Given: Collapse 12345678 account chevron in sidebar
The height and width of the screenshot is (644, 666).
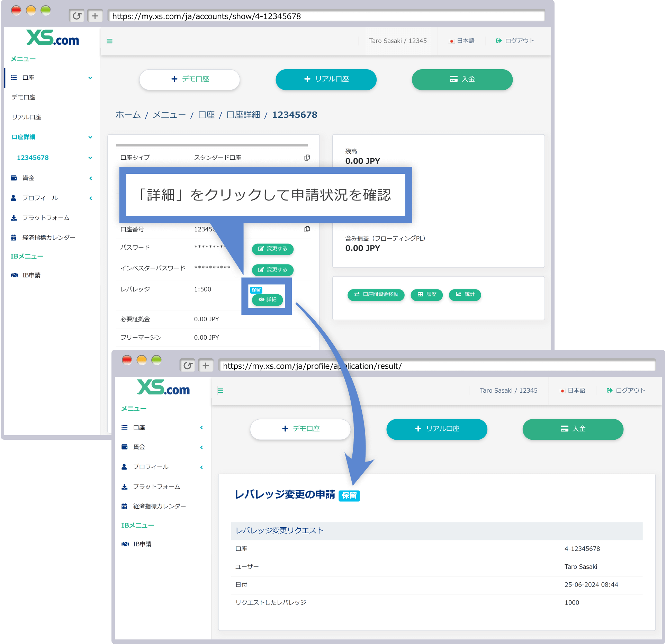Looking at the screenshot, I should point(90,158).
